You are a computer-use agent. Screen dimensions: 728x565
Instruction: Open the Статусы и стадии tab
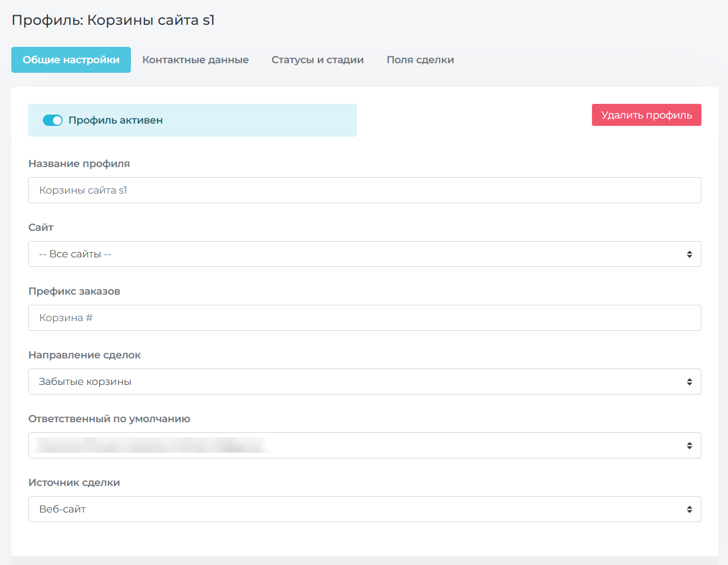pos(317,60)
